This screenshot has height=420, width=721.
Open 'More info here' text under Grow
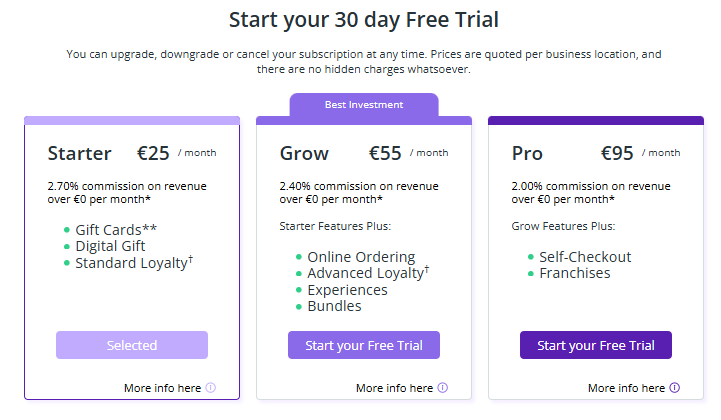[x=394, y=388]
